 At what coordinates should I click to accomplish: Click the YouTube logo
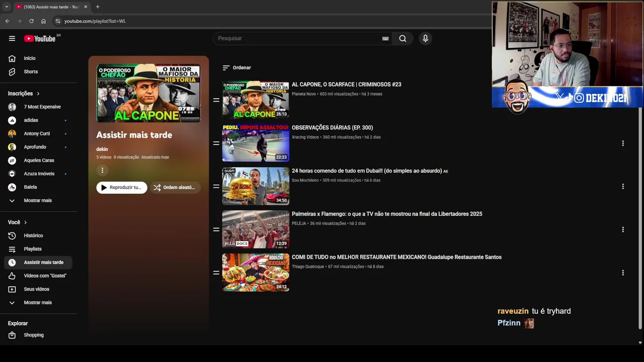[x=40, y=39]
